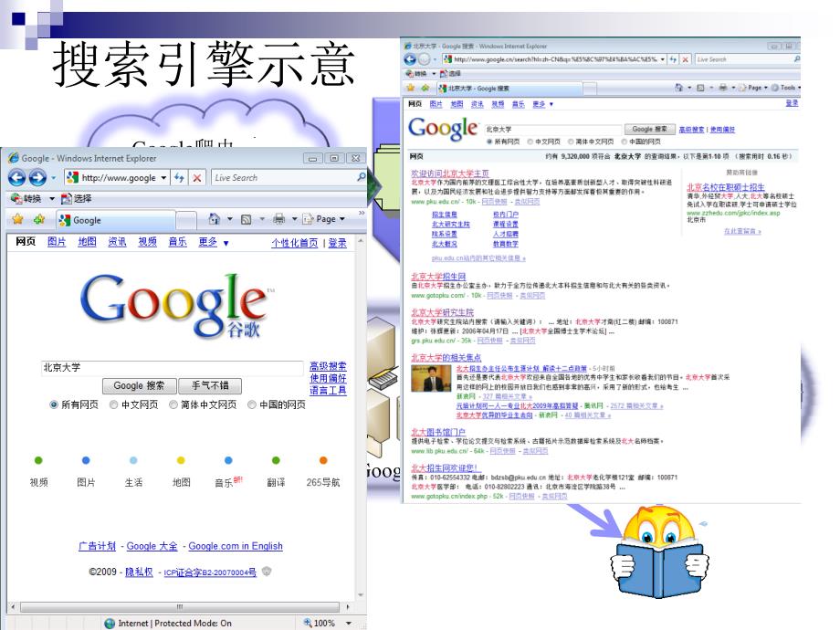Select the 中文网页 radio in the front window
The image size is (840, 630).
tap(113, 404)
